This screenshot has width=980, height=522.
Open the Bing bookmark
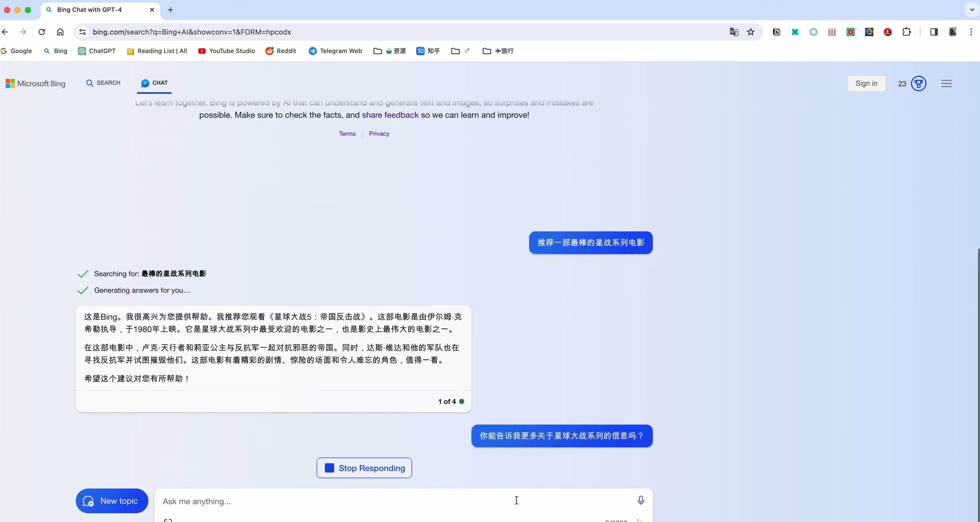pos(56,51)
